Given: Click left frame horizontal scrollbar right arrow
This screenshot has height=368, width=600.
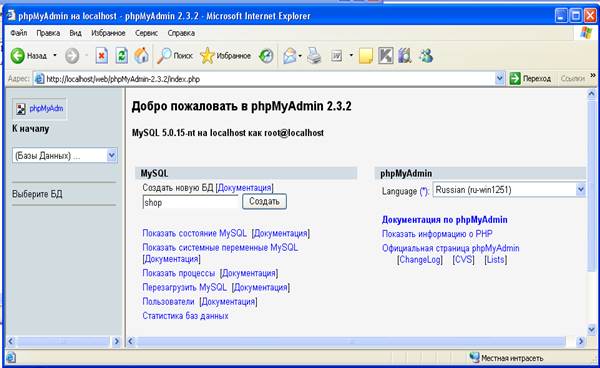Looking at the screenshot, I should click(116, 341).
